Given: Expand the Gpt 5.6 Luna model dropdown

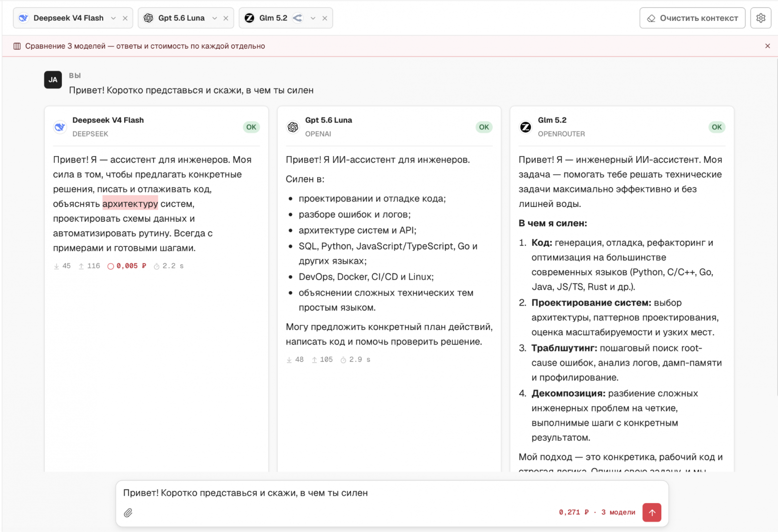Looking at the screenshot, I should (214, 18).
